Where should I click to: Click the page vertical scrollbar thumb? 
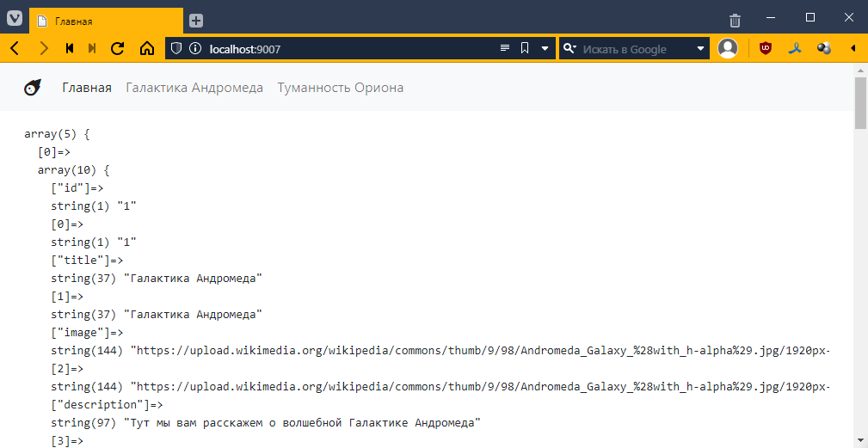pyautogui.click(x=860, y=101)
